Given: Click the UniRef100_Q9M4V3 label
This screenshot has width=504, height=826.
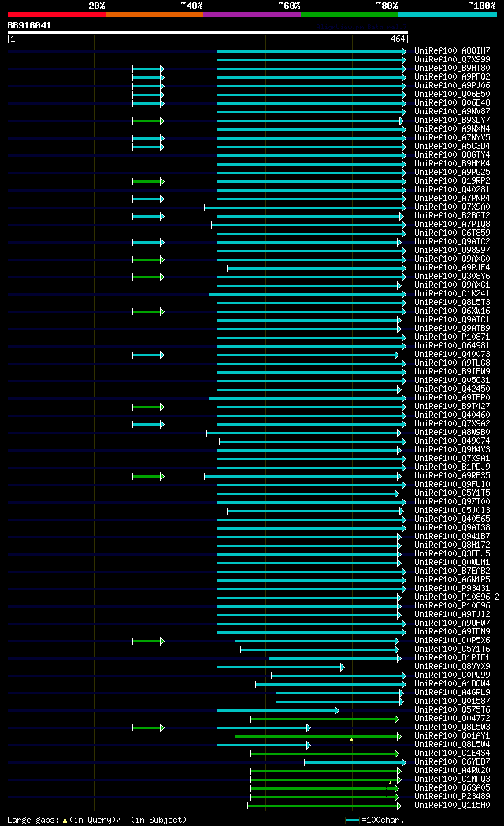Looking at the screenshot, I should coord(452,449).
